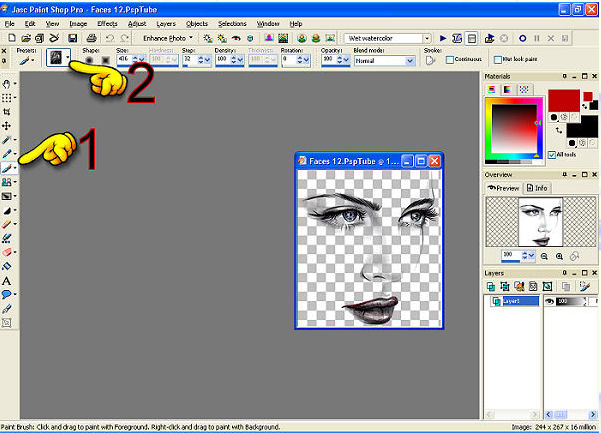
Task: Open the Help menu
Action: (296, 24)
